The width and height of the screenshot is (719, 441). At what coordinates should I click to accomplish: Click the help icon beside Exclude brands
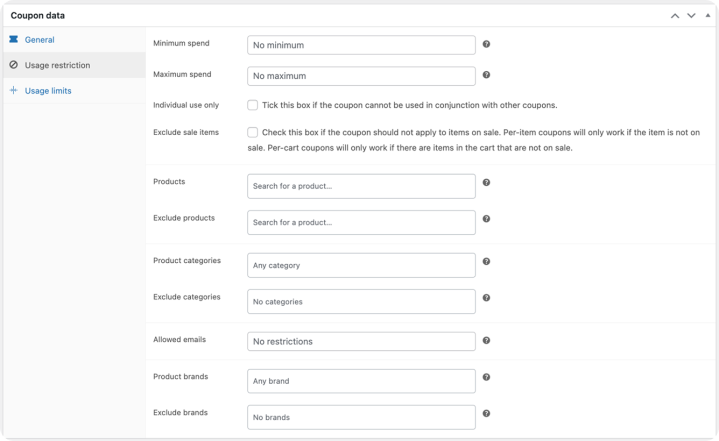point(486,413)
